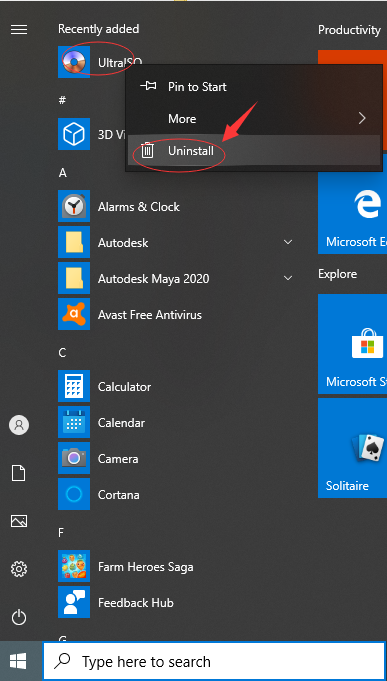The width and height of the screenshot is (387, 681).
Task: Choose More in the context menu
Action: 254,119
